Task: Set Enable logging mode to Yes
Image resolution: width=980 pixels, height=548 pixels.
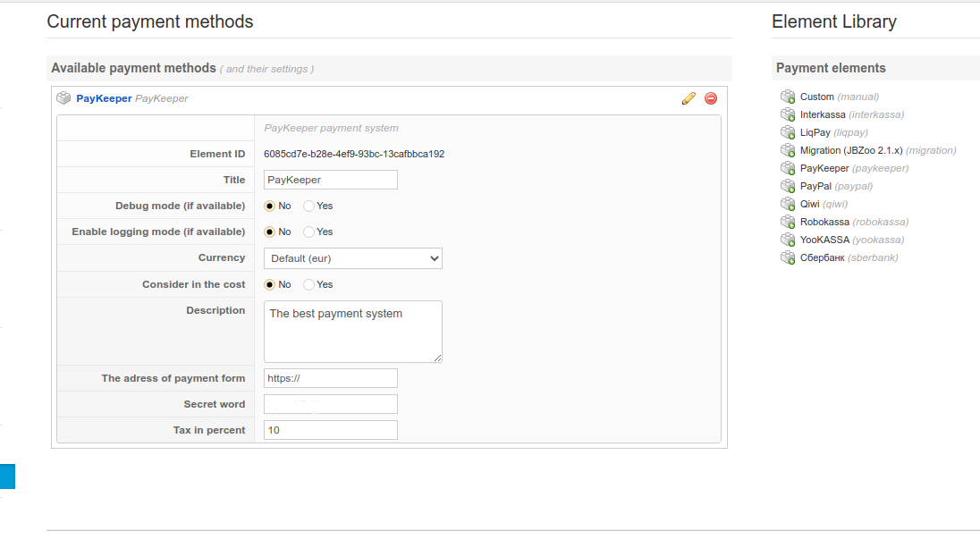Action: [308, 232]
